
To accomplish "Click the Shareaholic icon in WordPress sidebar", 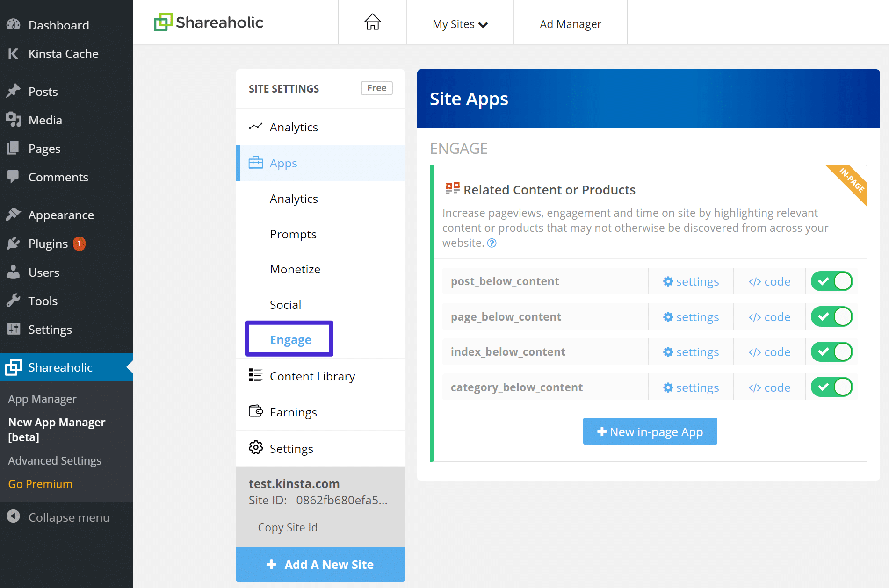I will pos(14,367).
